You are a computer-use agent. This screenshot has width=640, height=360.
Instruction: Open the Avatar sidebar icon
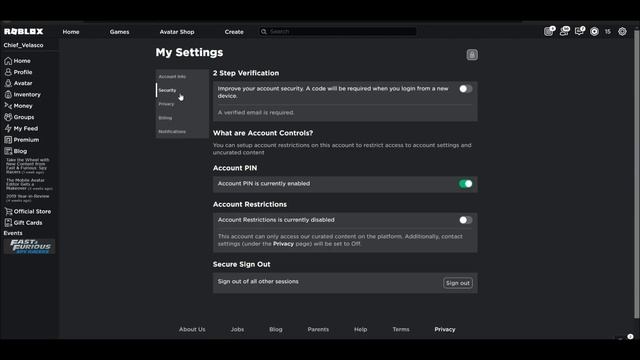pos(8,83)
